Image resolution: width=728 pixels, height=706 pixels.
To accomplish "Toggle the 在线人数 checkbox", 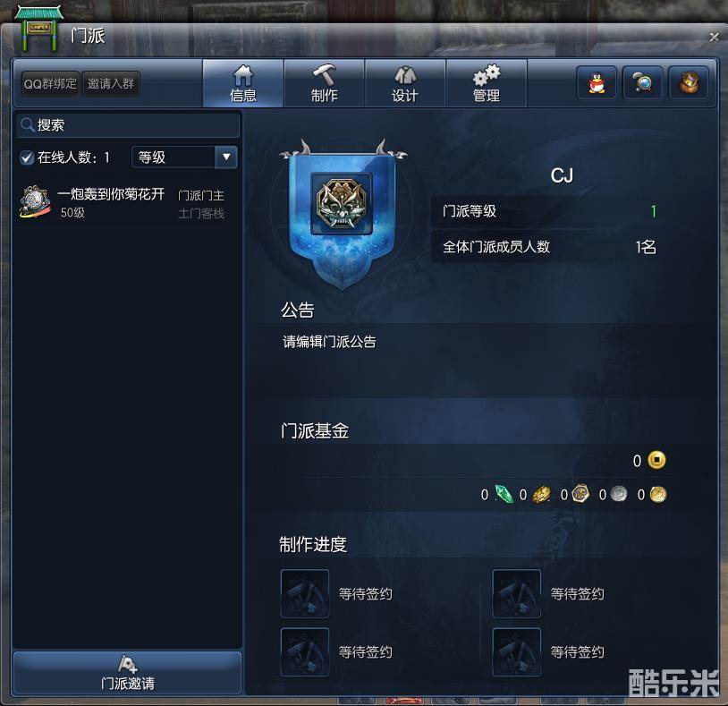I will 27,157.
